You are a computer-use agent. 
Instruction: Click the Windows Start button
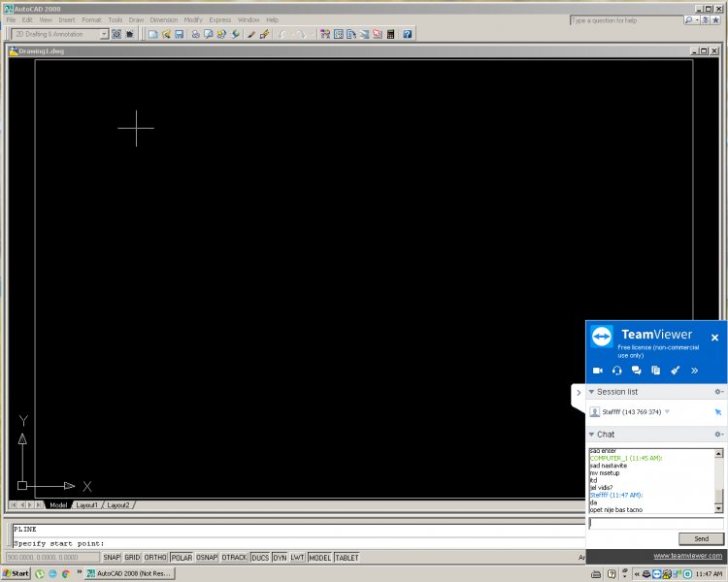coord(16,573)
